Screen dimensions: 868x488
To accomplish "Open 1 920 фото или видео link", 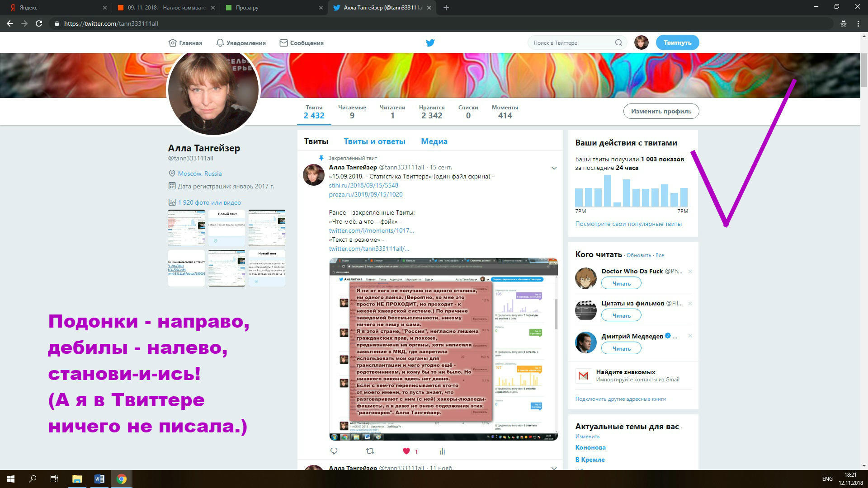I will [x=209, y=202].
